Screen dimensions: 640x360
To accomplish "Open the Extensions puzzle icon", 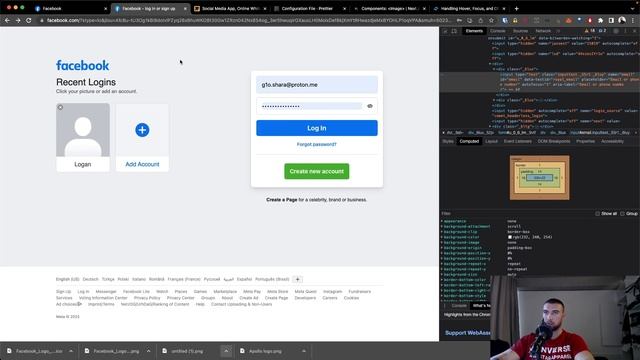I will [600, 20].
